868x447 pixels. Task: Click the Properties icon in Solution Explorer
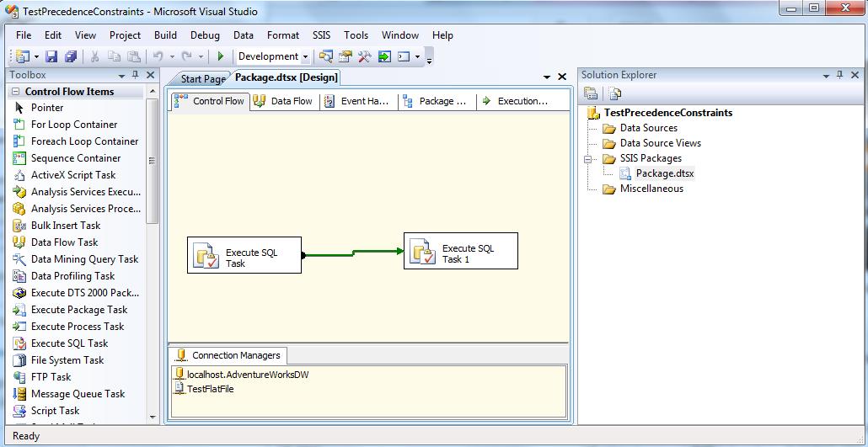click(591, 93)
